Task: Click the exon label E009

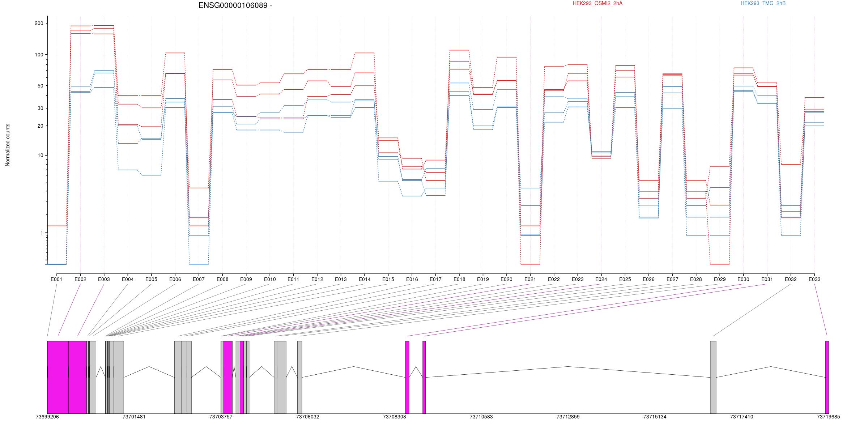Action: coord(246,279)
